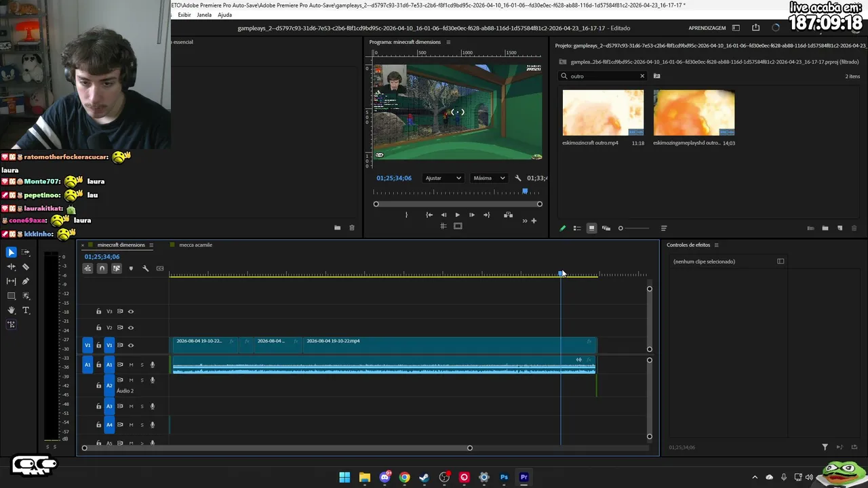Add a marker in the timeline
The height and width of the screenshot is (488, 868).
pyautogui.click(x=131, y=268)
